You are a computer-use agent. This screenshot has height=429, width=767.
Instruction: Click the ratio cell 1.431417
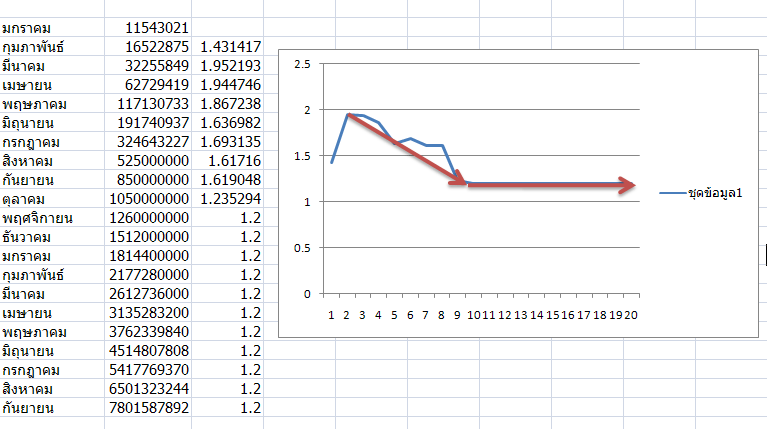pyautogui.click(x=227, y=47)
